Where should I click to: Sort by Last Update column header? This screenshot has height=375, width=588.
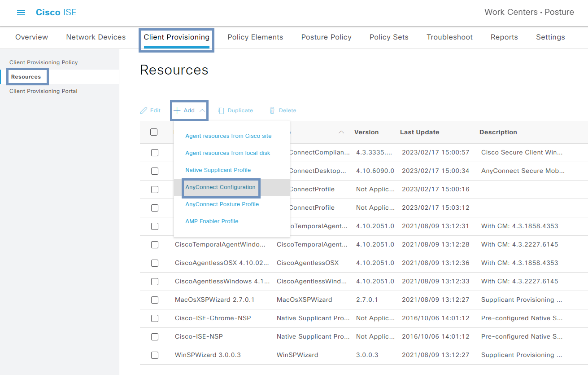click(419, 132)
